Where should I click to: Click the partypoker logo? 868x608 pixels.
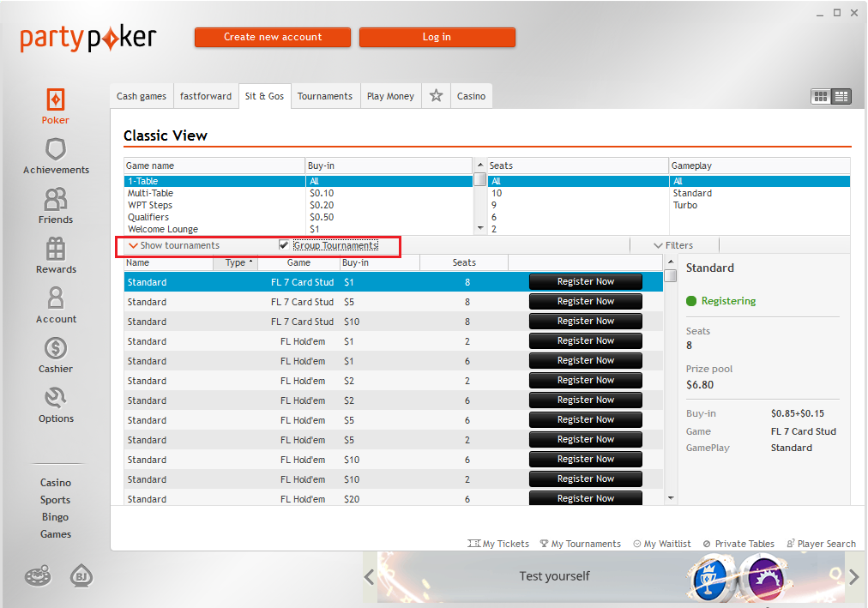coord(88,38)
